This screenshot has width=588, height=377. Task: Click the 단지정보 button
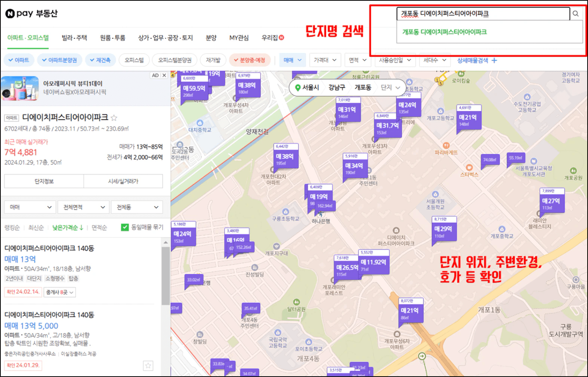(x=44, y=181)
